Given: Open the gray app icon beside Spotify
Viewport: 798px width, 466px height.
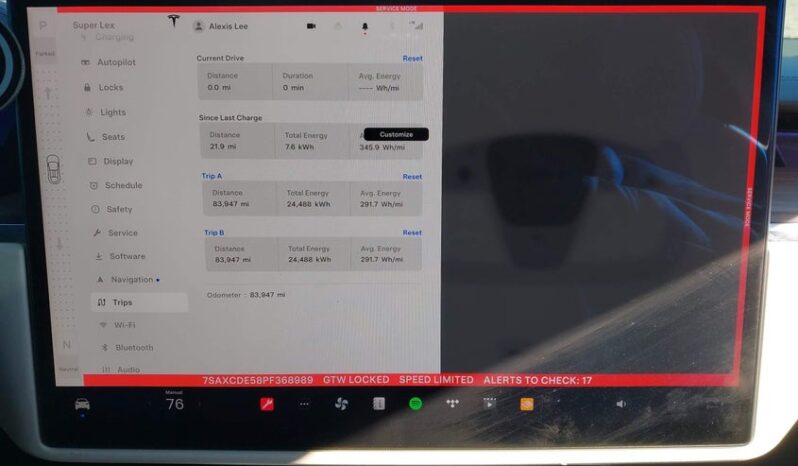Looking at the screenshot, I should click(x=379, y=404).
